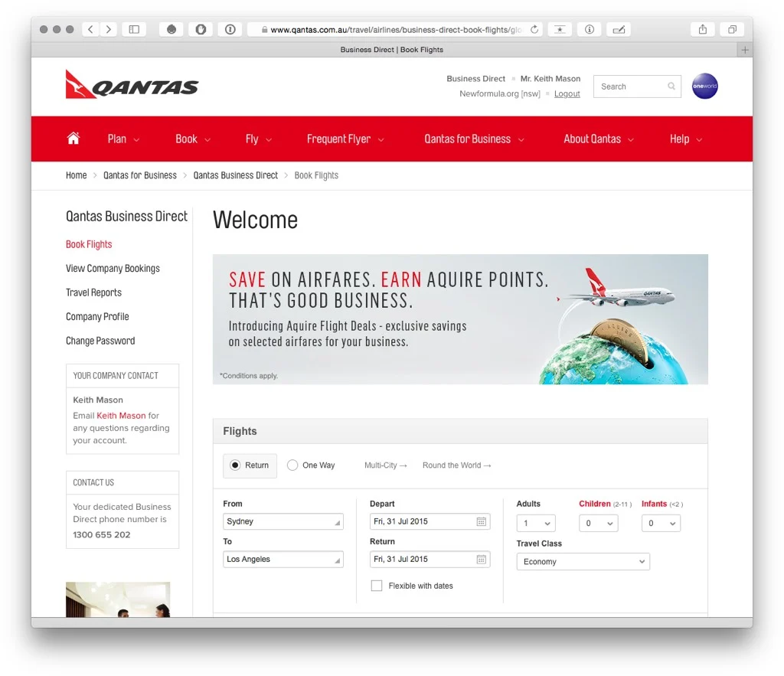Tick the Flexible with dates checkbox
Viewport: 784px width, 676px height.
(377, 586)
